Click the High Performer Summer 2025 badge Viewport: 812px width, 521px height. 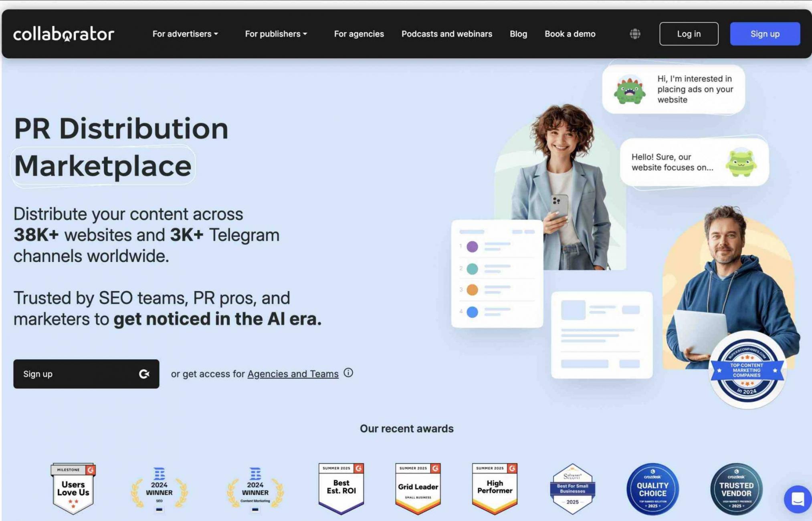(495, 488)
